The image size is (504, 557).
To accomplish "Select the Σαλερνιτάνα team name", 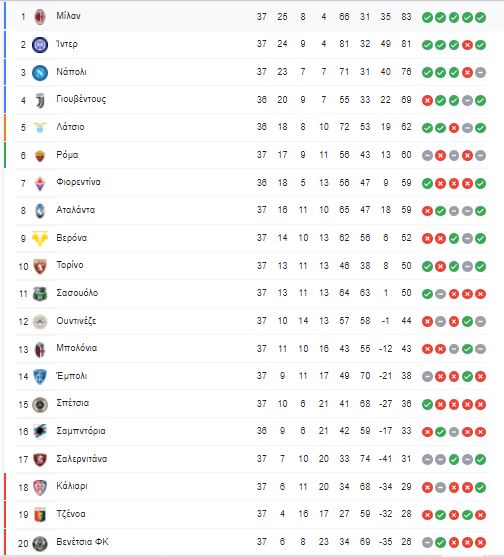I will (82, 459).
